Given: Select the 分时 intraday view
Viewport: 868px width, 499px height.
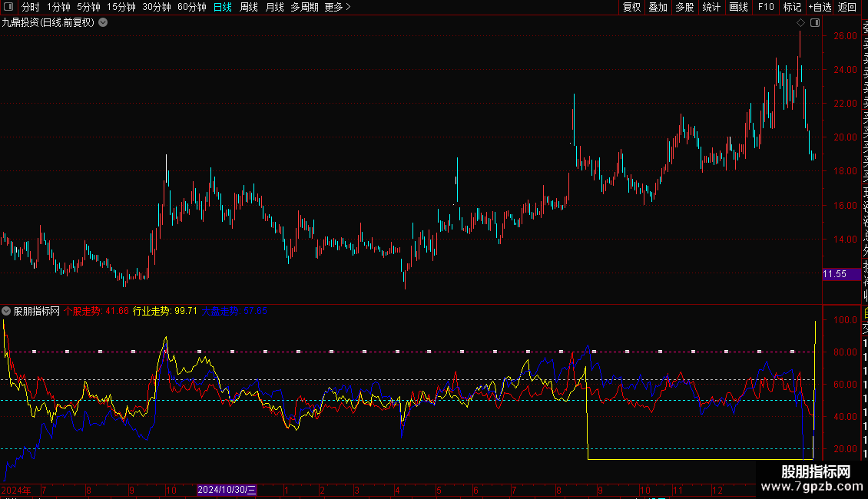Looking at the screenshot, I should (x=30, y=7).
